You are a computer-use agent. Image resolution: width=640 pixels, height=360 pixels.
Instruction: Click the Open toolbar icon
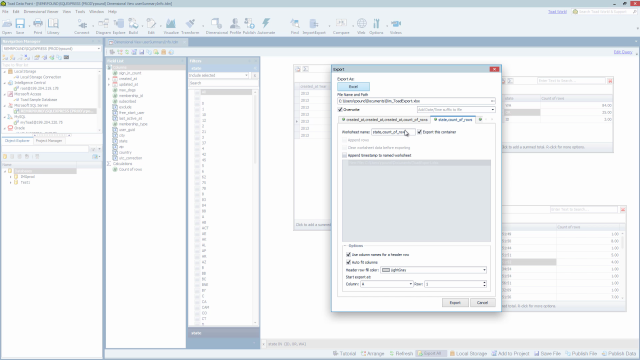pyautogui.click(x=7, y=26)
